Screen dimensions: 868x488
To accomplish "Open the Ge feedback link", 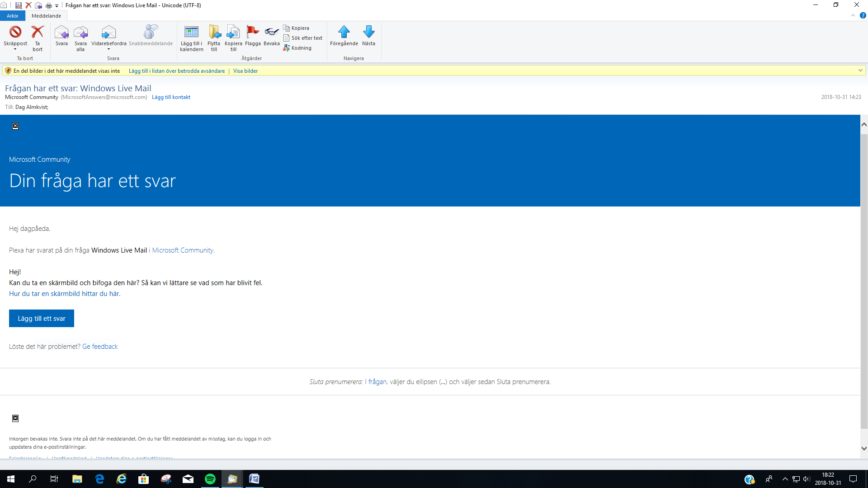I will (x=100, y=347).
